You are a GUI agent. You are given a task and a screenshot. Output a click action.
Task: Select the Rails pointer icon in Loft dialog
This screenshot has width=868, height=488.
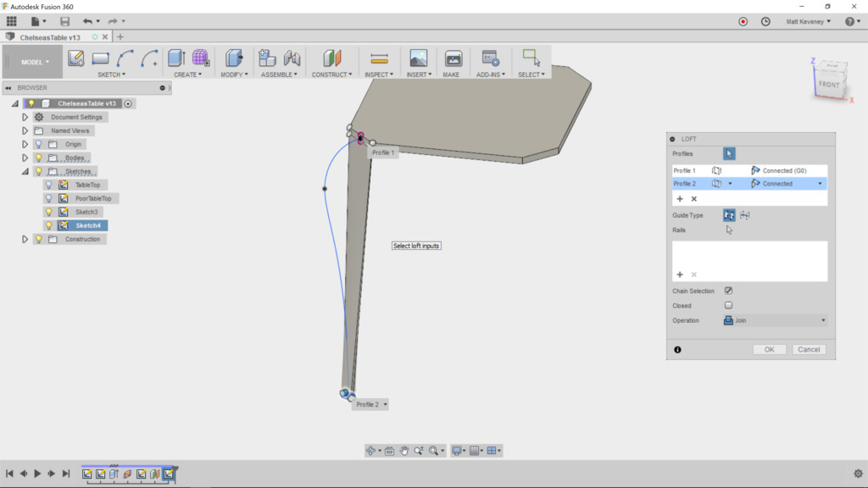tap(729, 230)
